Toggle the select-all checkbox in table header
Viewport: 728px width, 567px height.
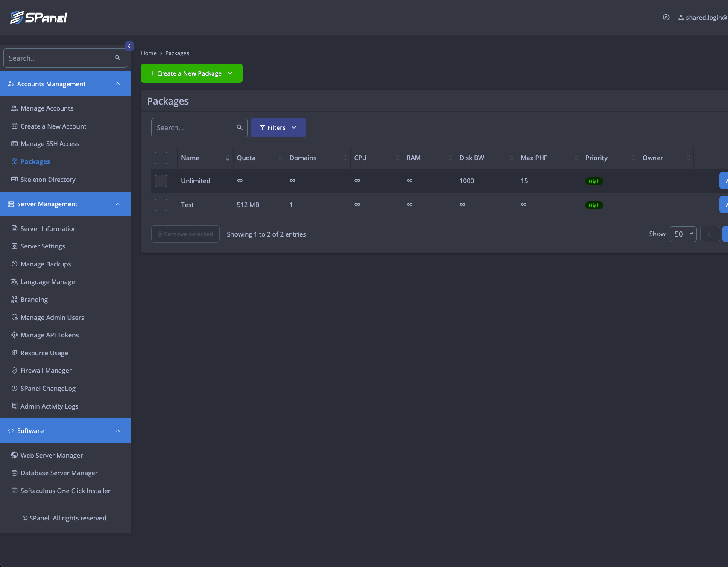[x=161, y=158]
